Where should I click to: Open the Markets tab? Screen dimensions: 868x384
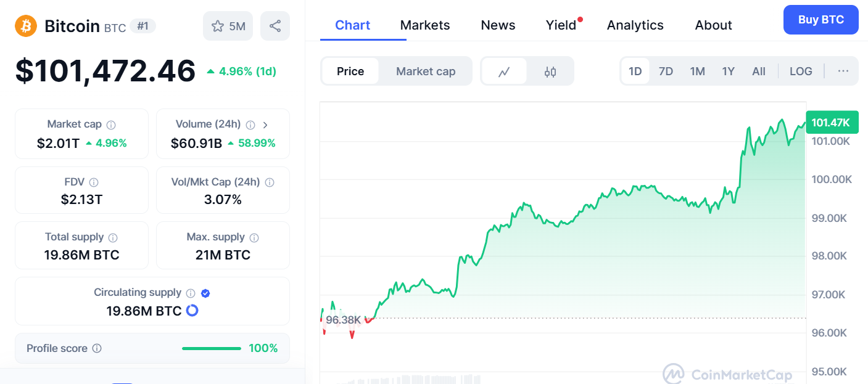click(425, 25)
